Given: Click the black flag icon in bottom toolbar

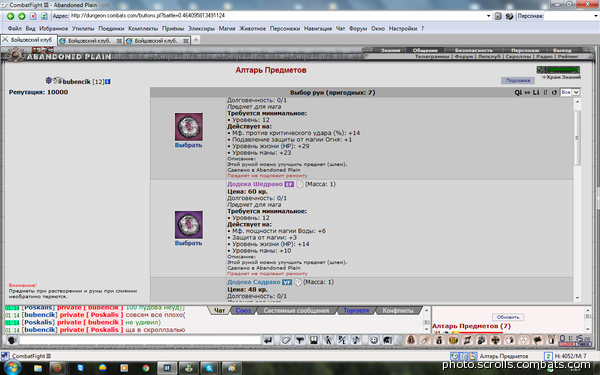Looking at the screenshot, I should 538,340.
